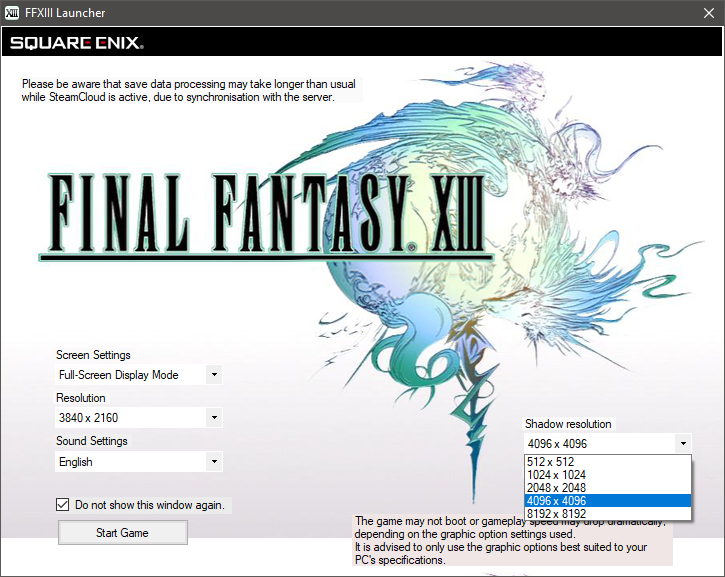The width and height of the screenshot is (725, 577).
Task: Select 512 x 512 shadow resolution
Action: click(x=608, y=461)
